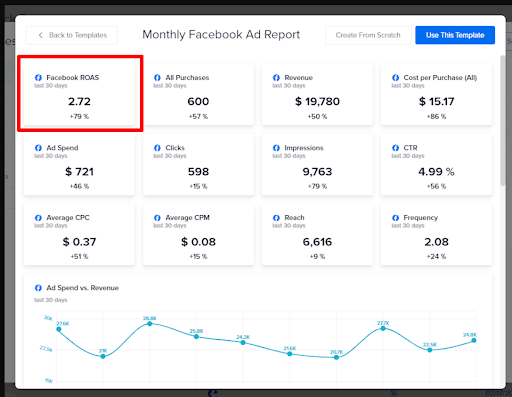This screenshot has width=512, height=397.
Task: Click Use This Template button
Action: [455, 35]
